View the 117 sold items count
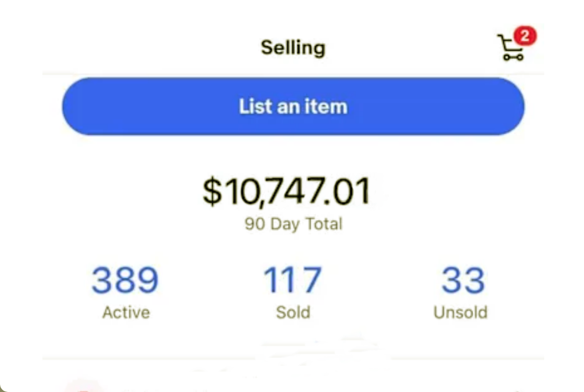Screen dimensions: 584x392 293,280
